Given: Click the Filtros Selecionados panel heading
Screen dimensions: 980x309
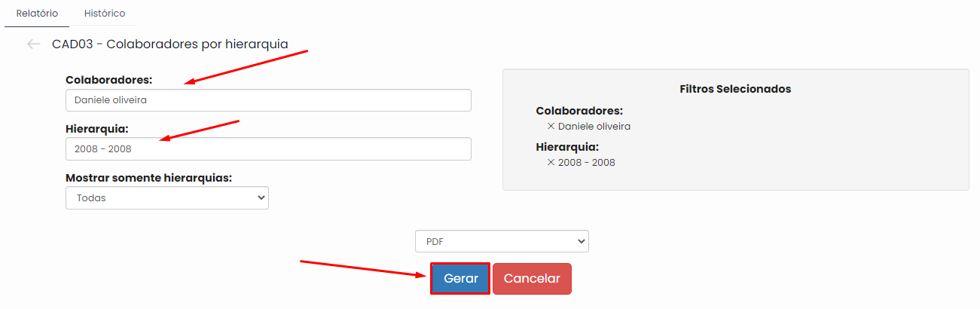Looking at the screenshot, I should [x=735, y=89].
